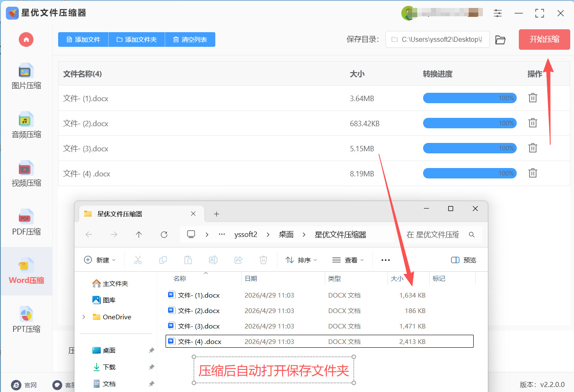Toggle 预览 preview pane
The height and width of the screenshot is (392, 574).
coord(464,260)
